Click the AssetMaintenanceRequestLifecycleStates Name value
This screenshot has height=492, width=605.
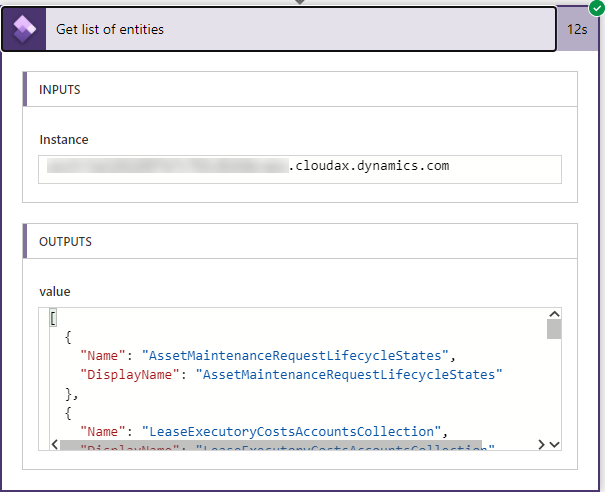pos(295,355)
